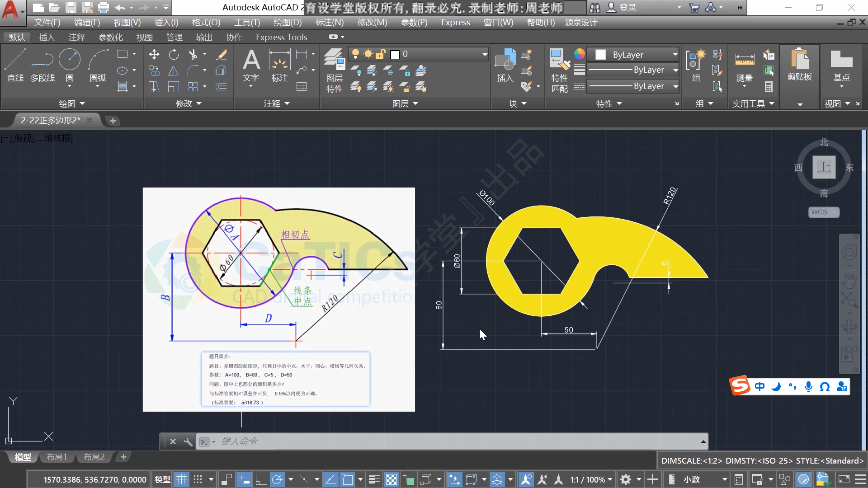868x488 pixels.
Task: Toggle transparency display in status bar
Action: coord(392,479)
